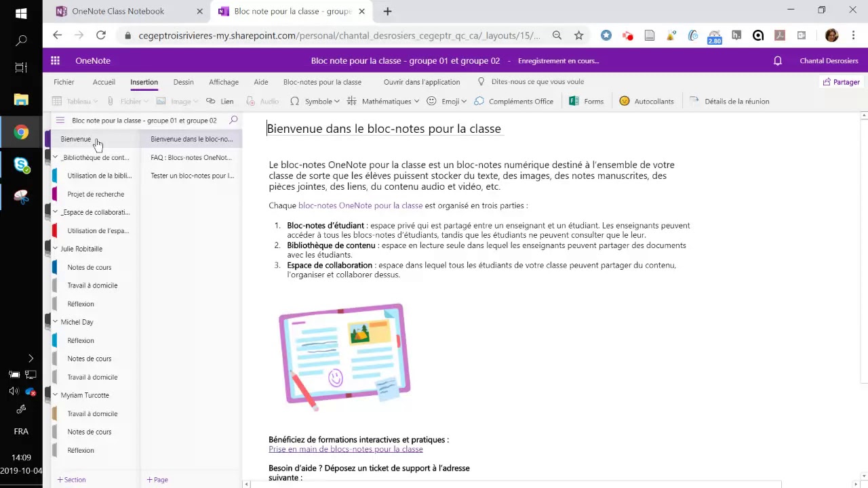Screen dimensions: 868x488
Task: Switch to the Dessin tab
Action: pos(183,82)
